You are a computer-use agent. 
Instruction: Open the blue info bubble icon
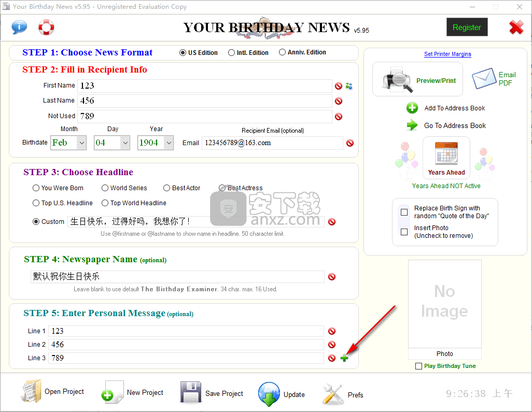click(19, 27)
